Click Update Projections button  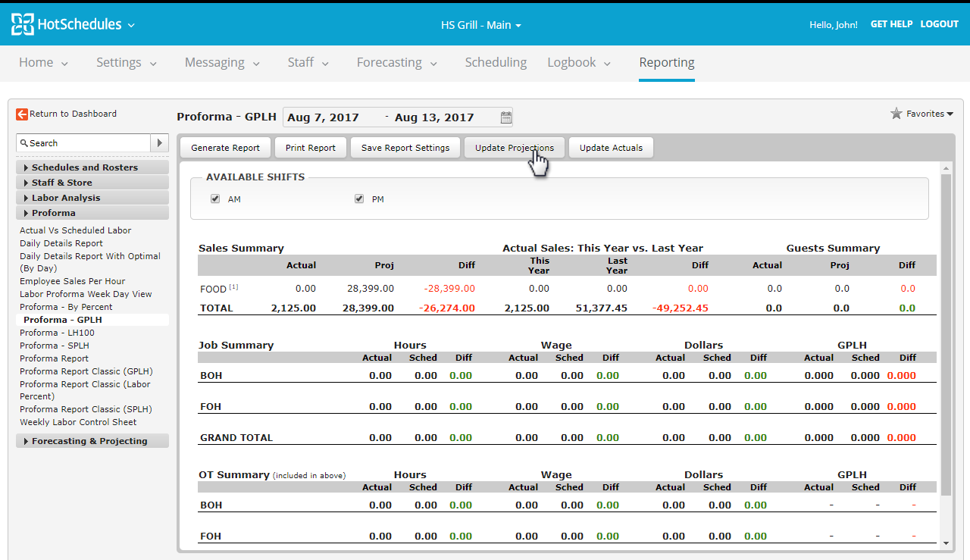coord(515,148)
